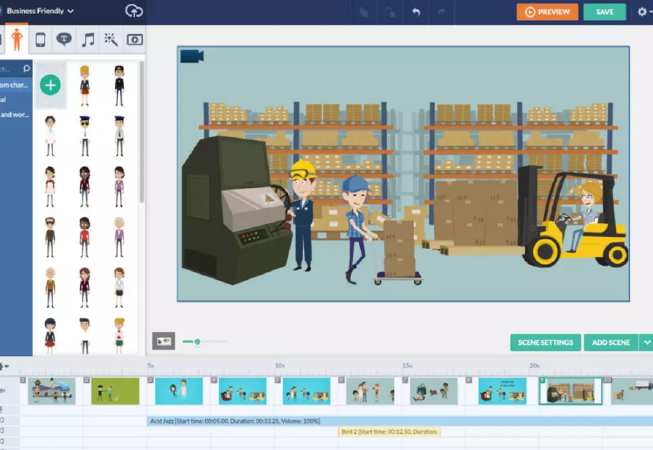653x450 pixels.
Task: Select the Bird 2 sound clip
Action: point(389,432)
